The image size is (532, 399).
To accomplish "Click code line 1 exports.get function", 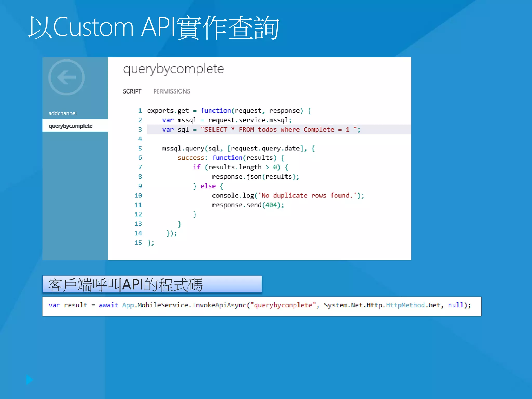I will [229, 111].
